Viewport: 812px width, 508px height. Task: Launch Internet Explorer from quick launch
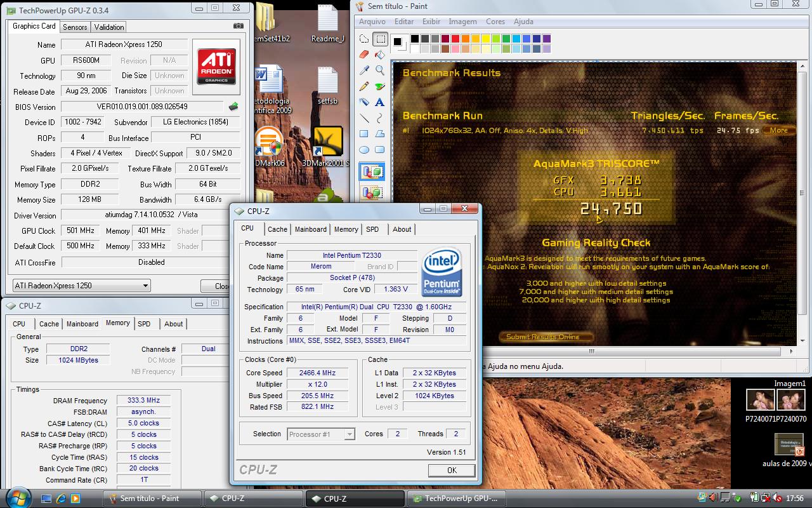pyautogui.click(x=62, y=498)
